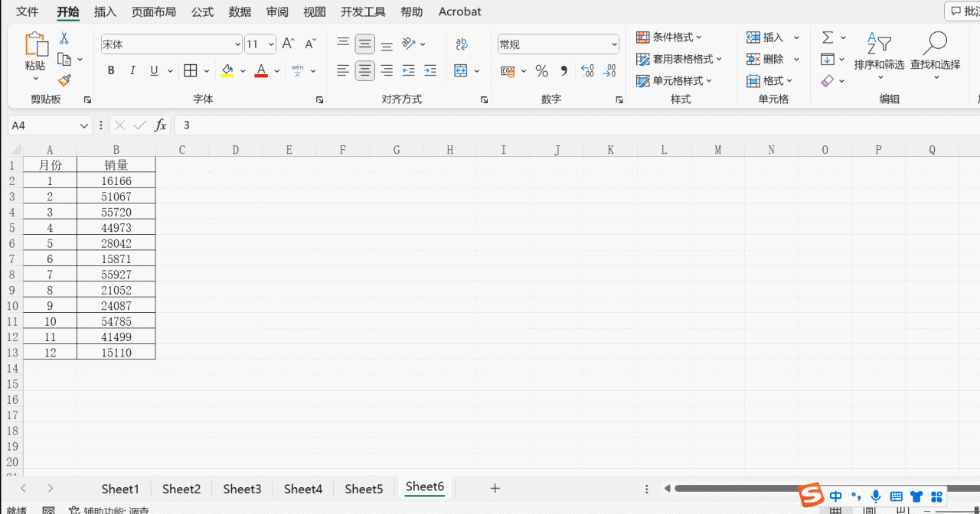Click the phonetic guide wén icon

coord(298,70)
